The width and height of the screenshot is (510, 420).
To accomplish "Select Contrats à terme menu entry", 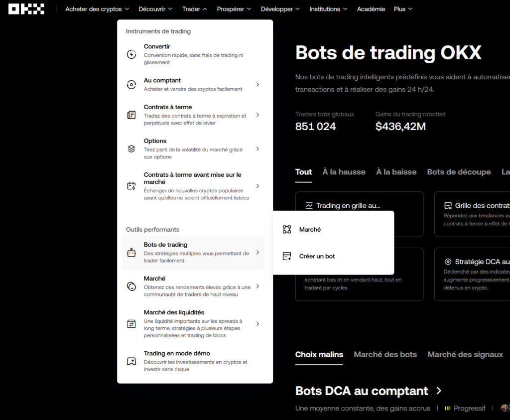I will tap(194, 115).
